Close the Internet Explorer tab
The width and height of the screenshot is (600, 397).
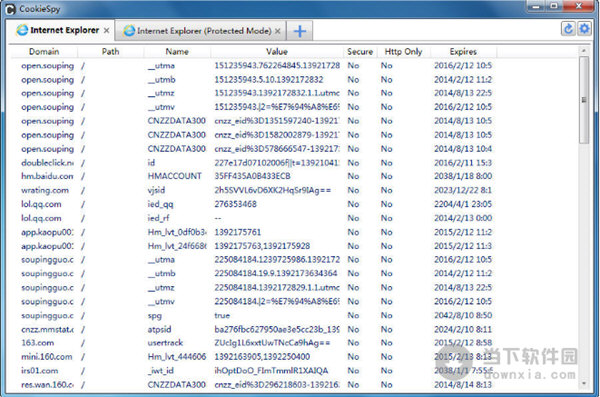(x=106, y=31)
